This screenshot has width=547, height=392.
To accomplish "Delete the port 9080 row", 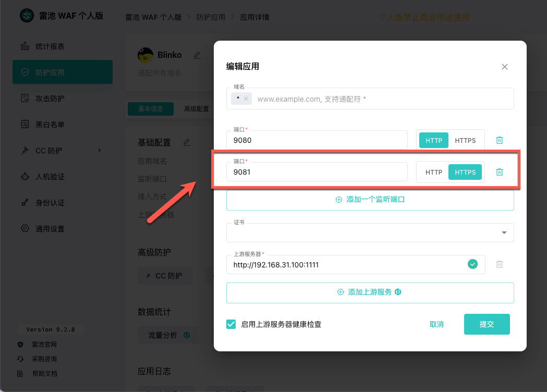I will tap(500, 140).
